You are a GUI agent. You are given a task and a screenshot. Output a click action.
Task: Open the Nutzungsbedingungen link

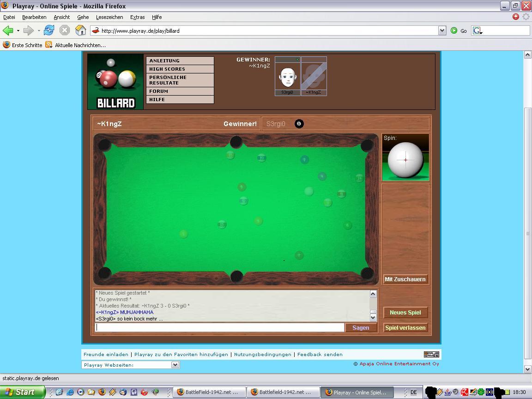tap(263, 355)
